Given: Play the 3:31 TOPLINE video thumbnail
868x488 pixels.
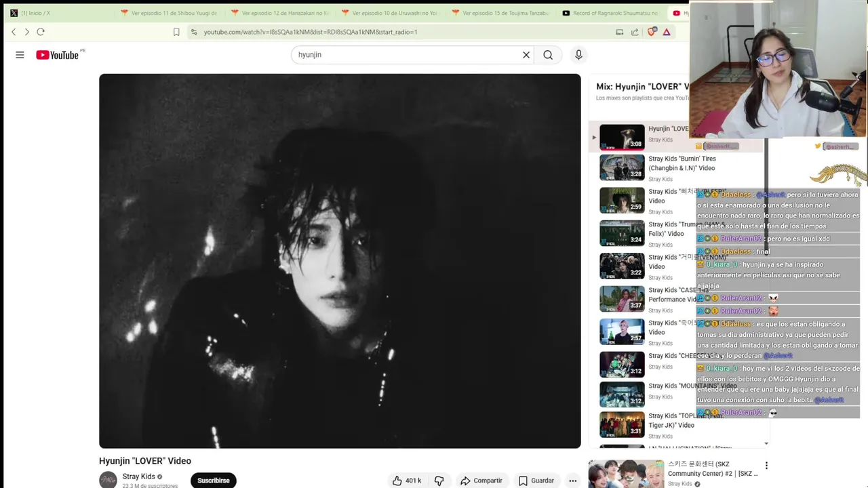Looking at the screenshot, I should click(x=622, y=424).
